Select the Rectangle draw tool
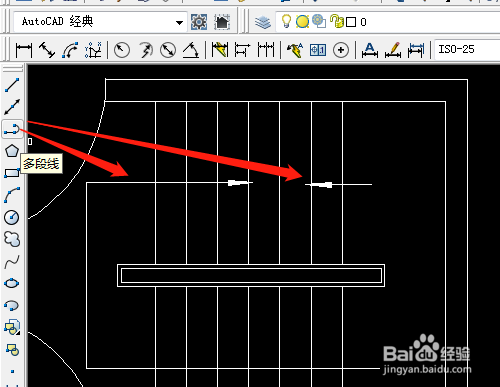The width and height of the screenshot is (500, 387). tap(12, 173)
